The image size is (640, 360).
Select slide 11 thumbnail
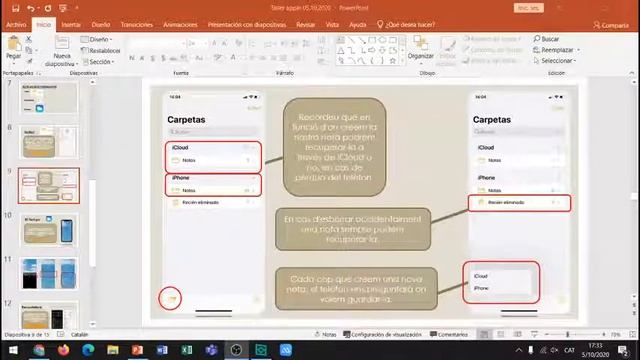pos(49,274)
